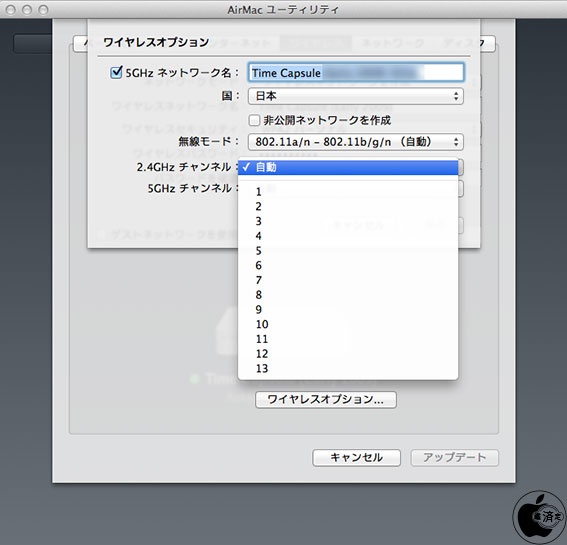Screen dimensions: 567x545
Task: Open the 国 dropdown showing 日本
Action: 355,96
